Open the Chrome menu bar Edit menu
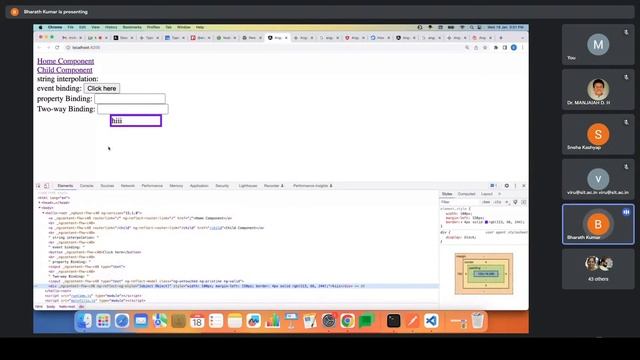 click(x=82, y=27)
